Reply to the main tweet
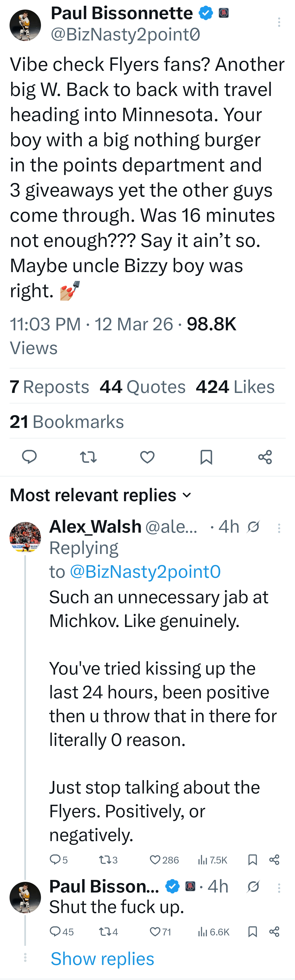 [x=29, y=457]
